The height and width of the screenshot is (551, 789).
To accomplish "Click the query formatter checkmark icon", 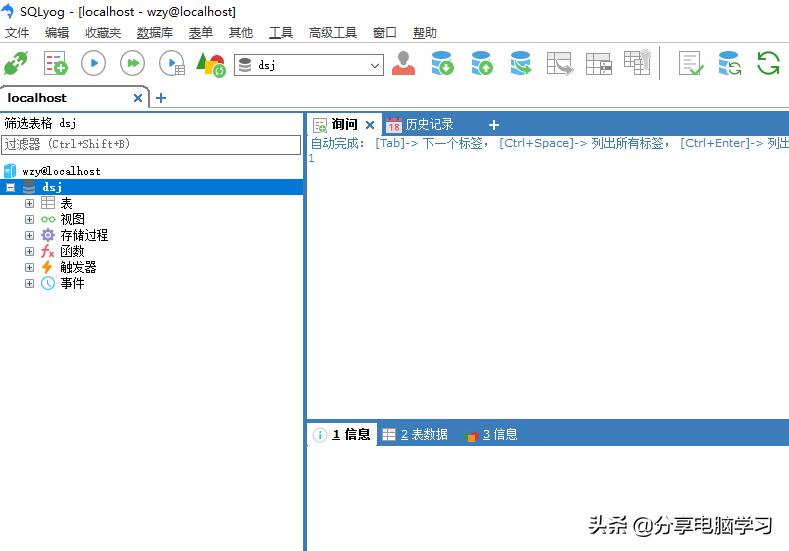I will [690, 63].
